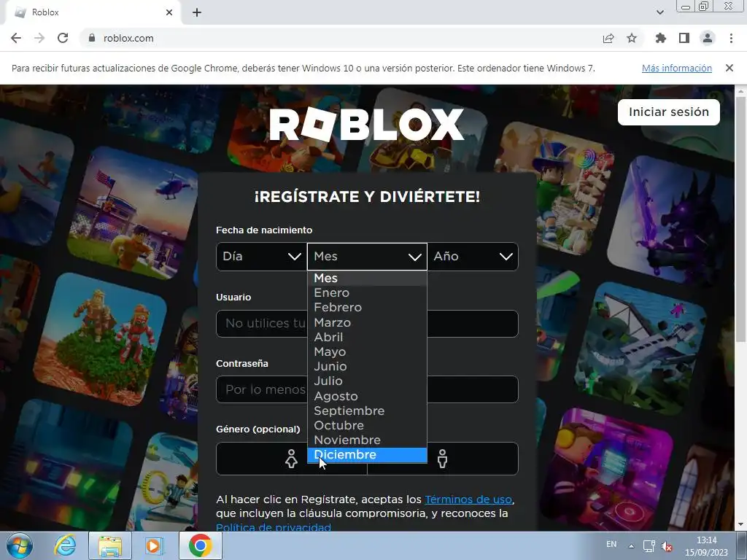
Task: Click the site lock icon
Action: click(92, 38)
